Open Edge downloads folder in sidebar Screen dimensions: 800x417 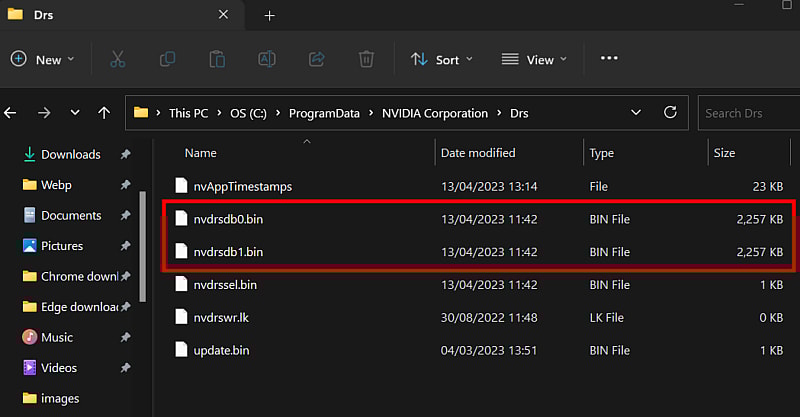pos(80,307)
